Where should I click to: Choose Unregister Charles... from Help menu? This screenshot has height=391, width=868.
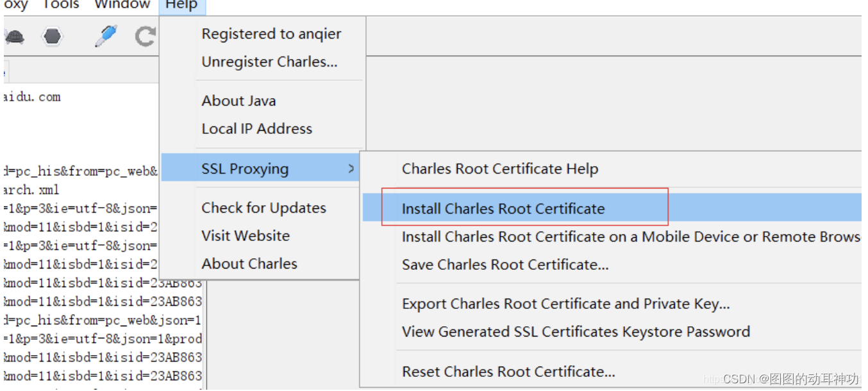(x=269, y=62)
